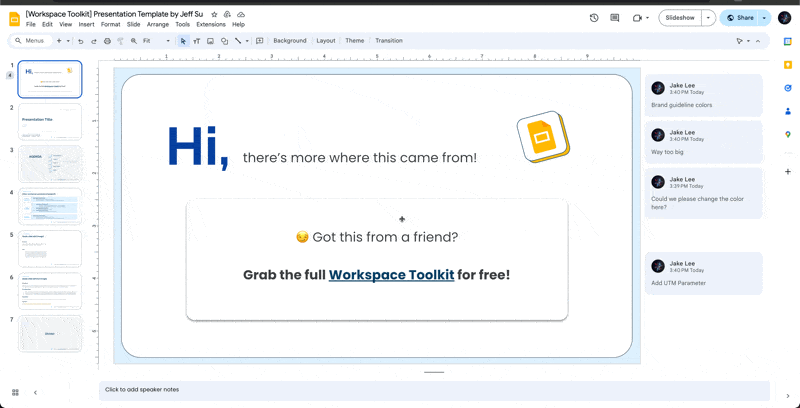The image size is (800, 408).
Task: Star this presentation
Action: point(214,15)
